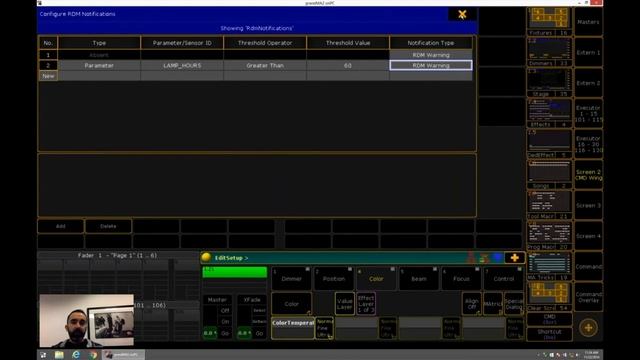The image size is (640, 360).
Task: Open the Dimmers view thumbnail
Action: (549, 52)
